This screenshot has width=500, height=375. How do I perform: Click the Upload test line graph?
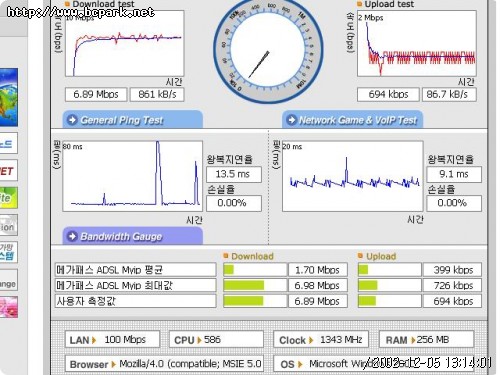[417, 43]
